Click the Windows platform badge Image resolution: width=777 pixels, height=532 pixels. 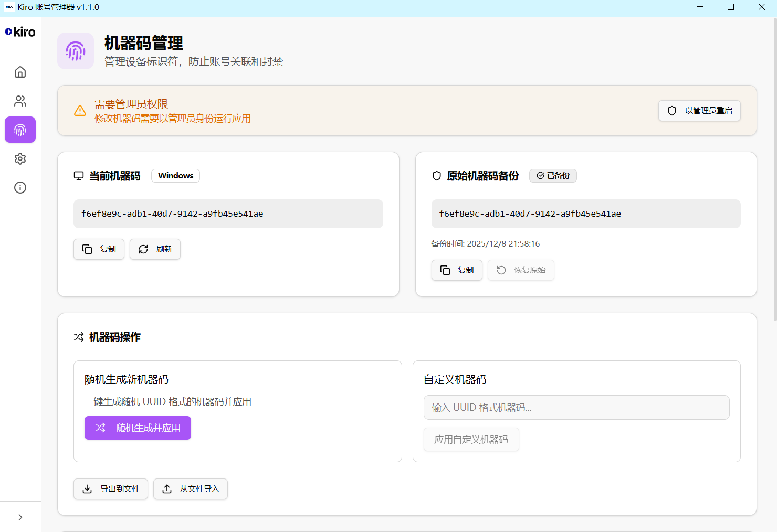(x=175, y=176)
